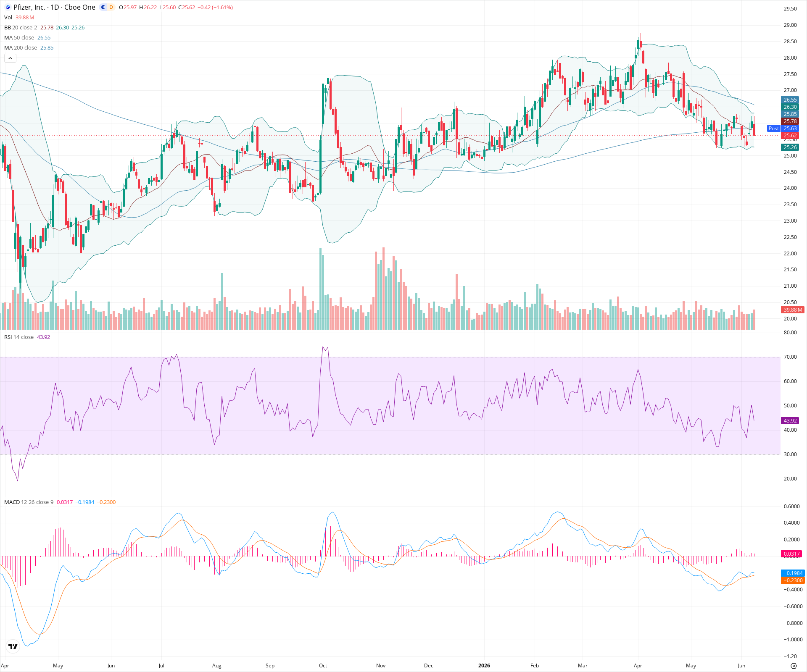This screenshot has width=807, height=672.
Task: Click the 43.92 RSI value axis label
Action: click(790, 420)
